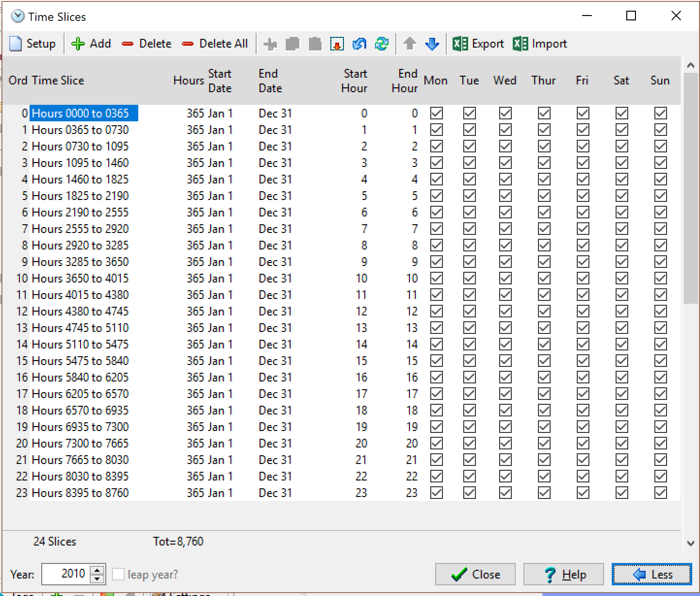Select row Hours 4015 to 4380
This screenshot has width=700, height=596.
coord(341,295)
